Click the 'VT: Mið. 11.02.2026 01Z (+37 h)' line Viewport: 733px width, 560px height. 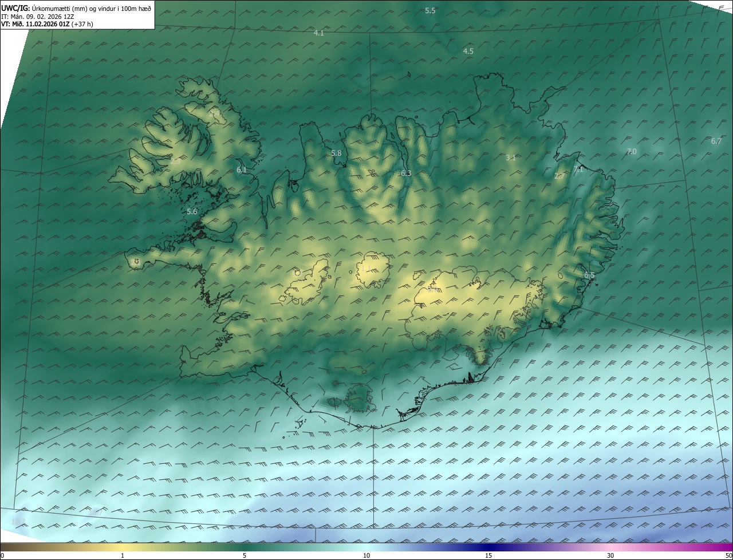tap(47, 25)
